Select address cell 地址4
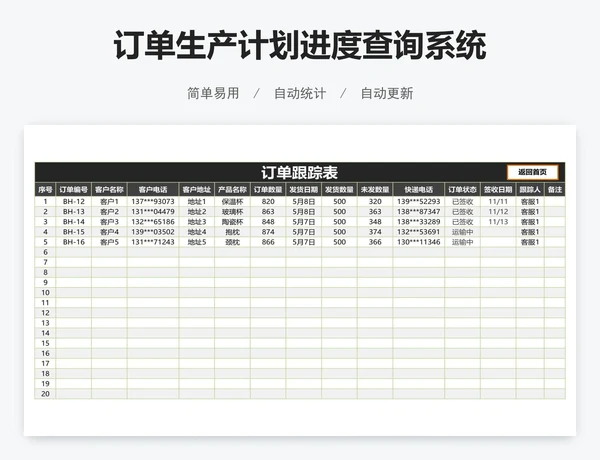Screen dimensions: 600x460 point(197,232)
